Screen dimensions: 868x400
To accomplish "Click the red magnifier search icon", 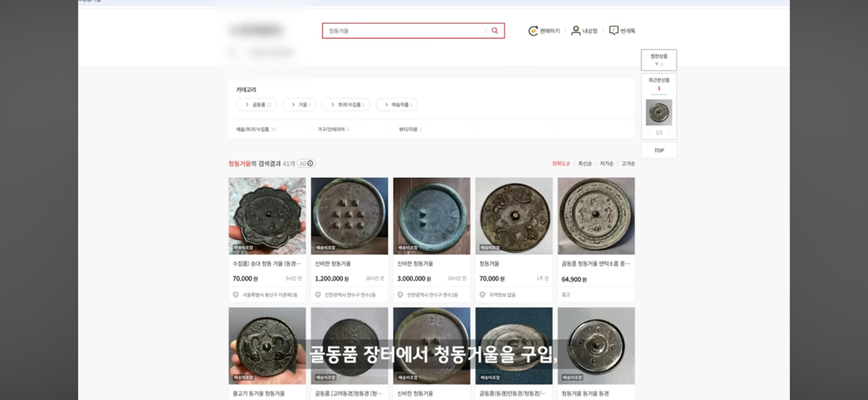I will pos(494,31).
